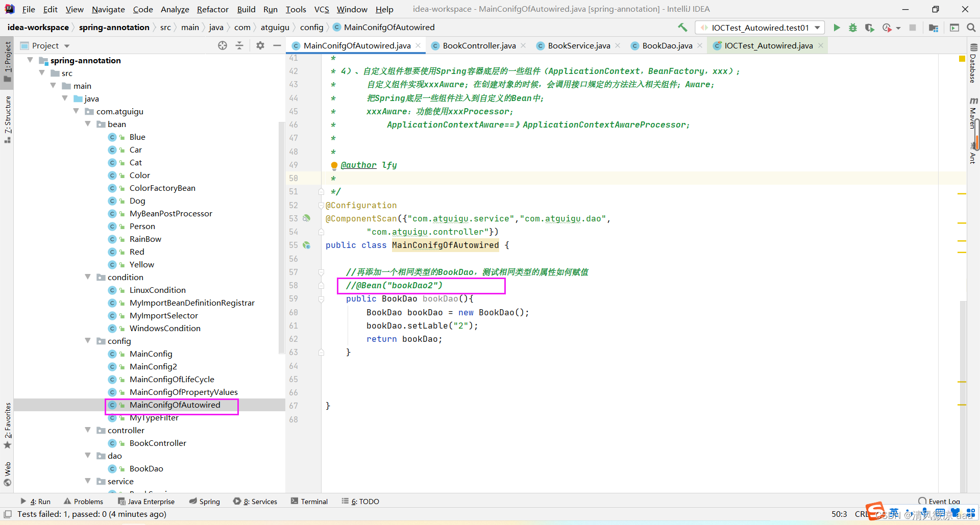Run with coverage icon in toolbar

869,28
